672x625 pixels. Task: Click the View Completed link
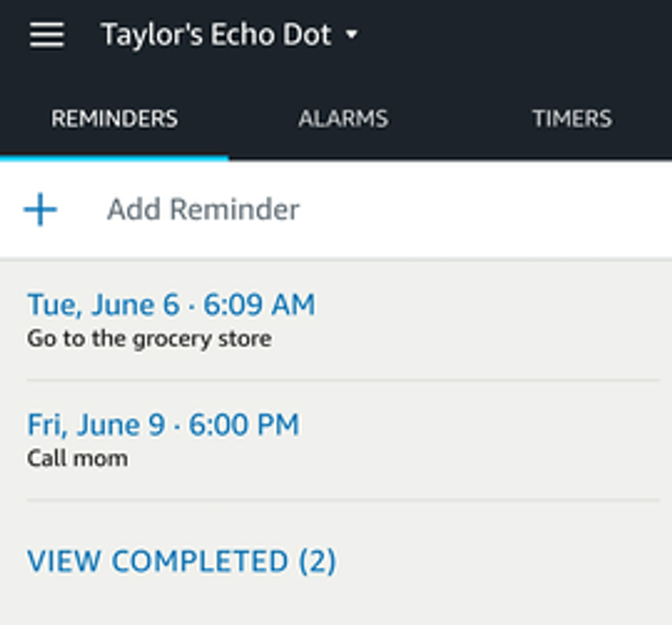[x=158, y=561]
